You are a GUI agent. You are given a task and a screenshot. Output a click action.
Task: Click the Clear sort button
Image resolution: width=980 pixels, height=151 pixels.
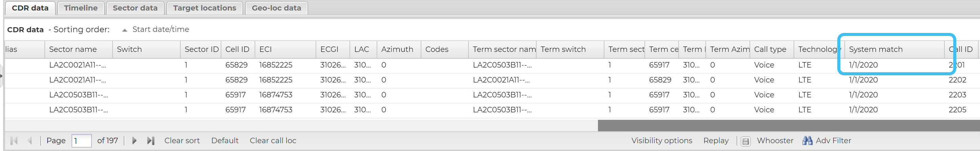(x=182, y=141)
